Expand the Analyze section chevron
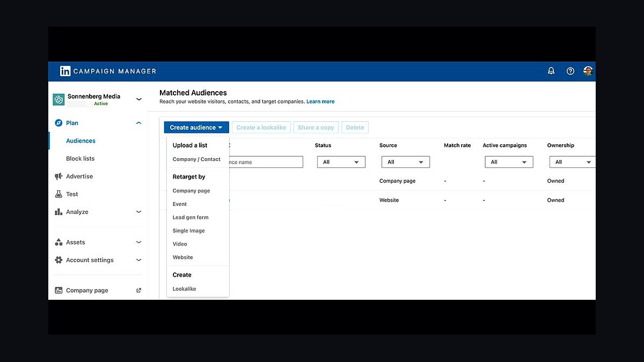Viewport: 644px width, 362px height. (x=138, y=212)
